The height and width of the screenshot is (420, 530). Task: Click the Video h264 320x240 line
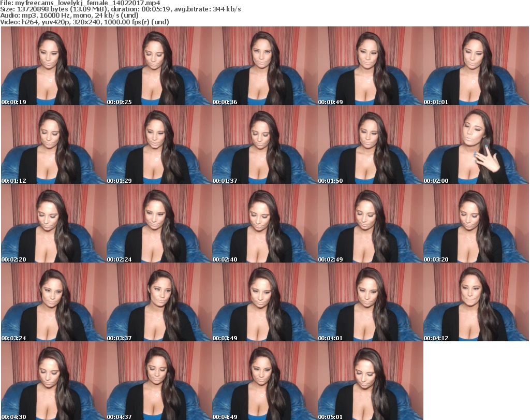84,22
